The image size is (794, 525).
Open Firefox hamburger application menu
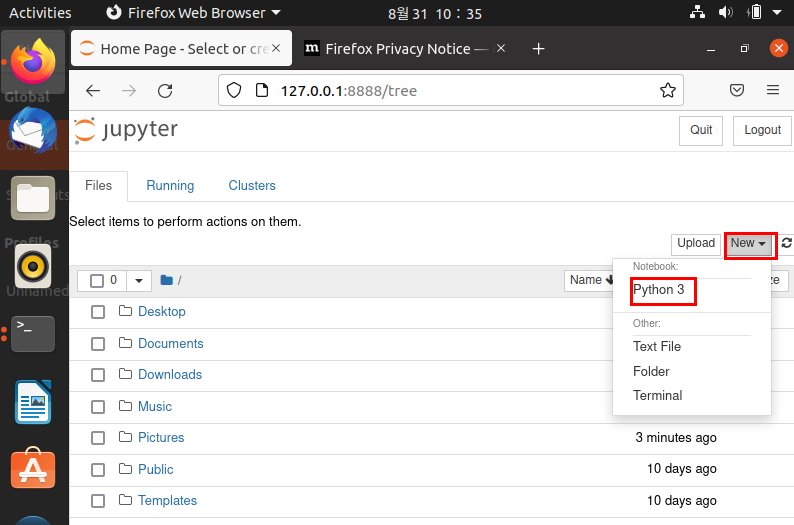(x=773, y=90)
